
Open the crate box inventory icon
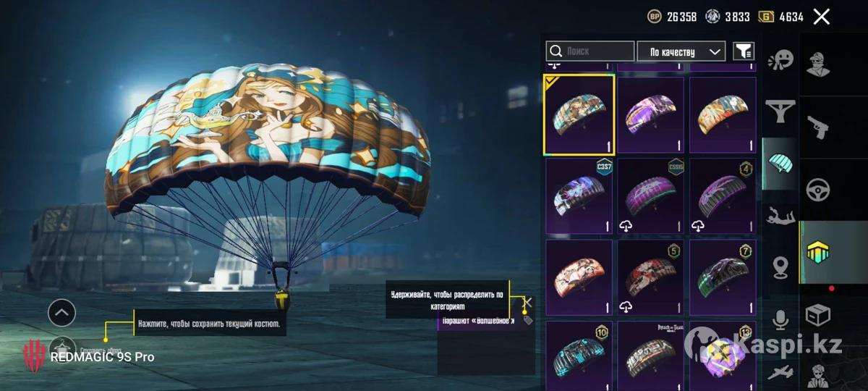tap(818, 316)
